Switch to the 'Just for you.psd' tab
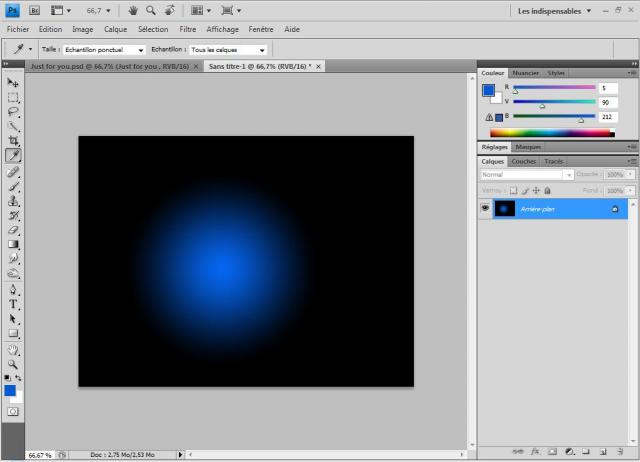 point(110,66)
